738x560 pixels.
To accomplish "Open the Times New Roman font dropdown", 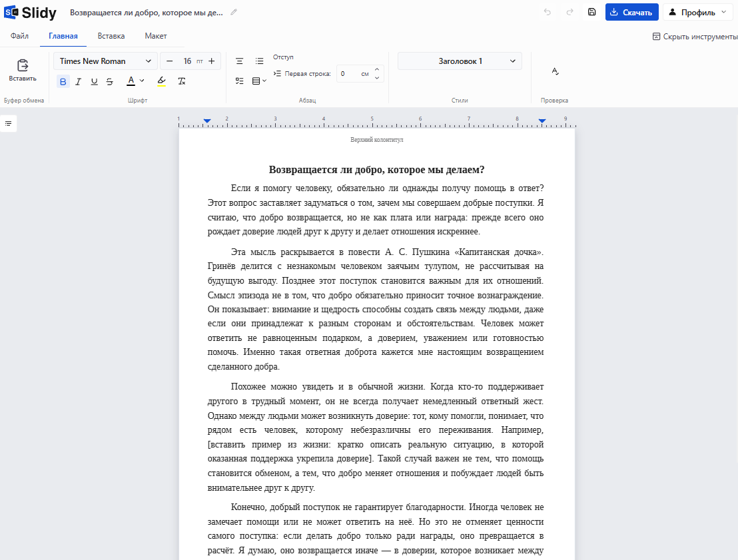I will (105, 61).
